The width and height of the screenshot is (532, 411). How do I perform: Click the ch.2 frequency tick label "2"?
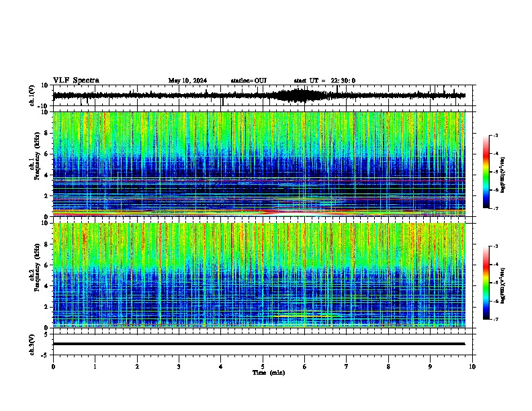[x=46, y=307]
